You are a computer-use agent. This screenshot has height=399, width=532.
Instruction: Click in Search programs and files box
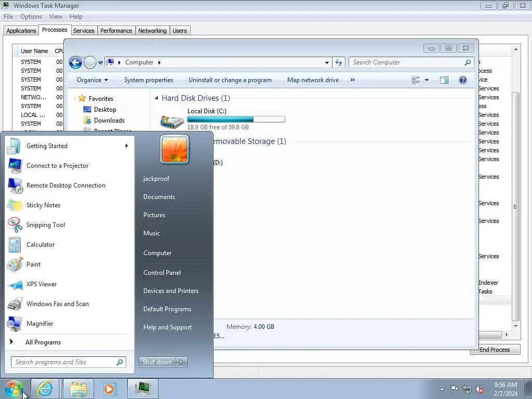(x=68, y=362)
